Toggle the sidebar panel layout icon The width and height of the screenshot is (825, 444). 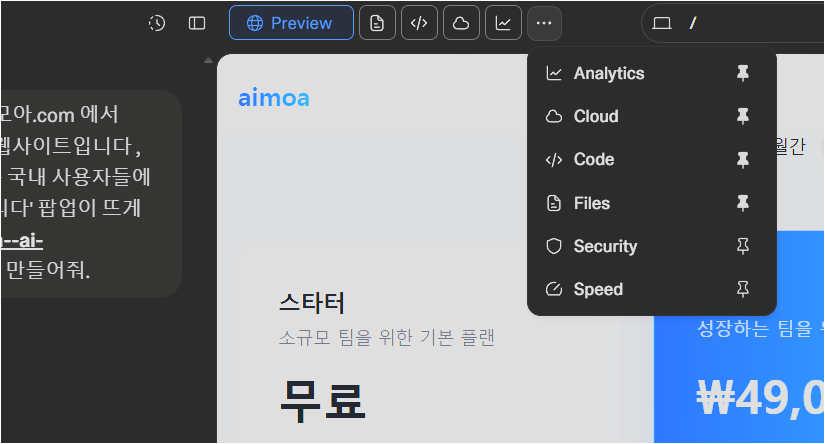(197, 23)
